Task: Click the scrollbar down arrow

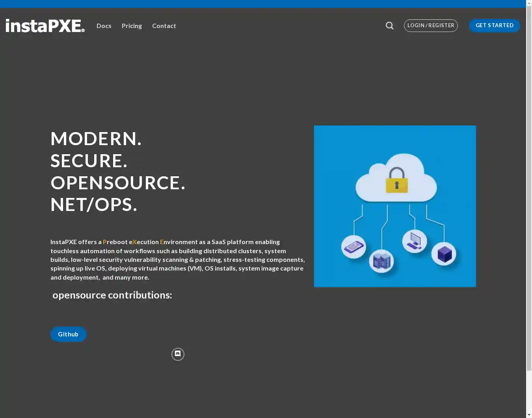Action: 529,414
